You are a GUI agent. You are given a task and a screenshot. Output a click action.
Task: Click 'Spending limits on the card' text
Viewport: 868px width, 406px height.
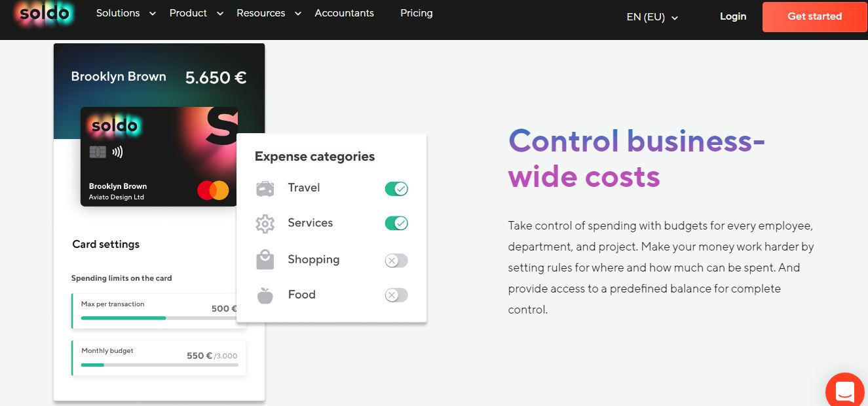pyautogui.click(x=122, y=278)
